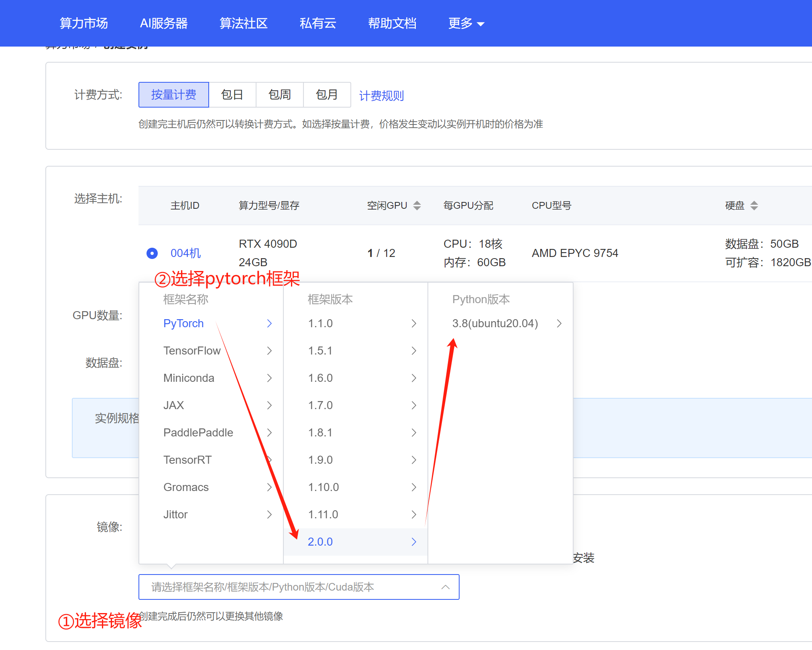Expand chevron beside version 1.5.1
Image resolution: width=812 pixels, height=650 pixels.
point(414,351)
